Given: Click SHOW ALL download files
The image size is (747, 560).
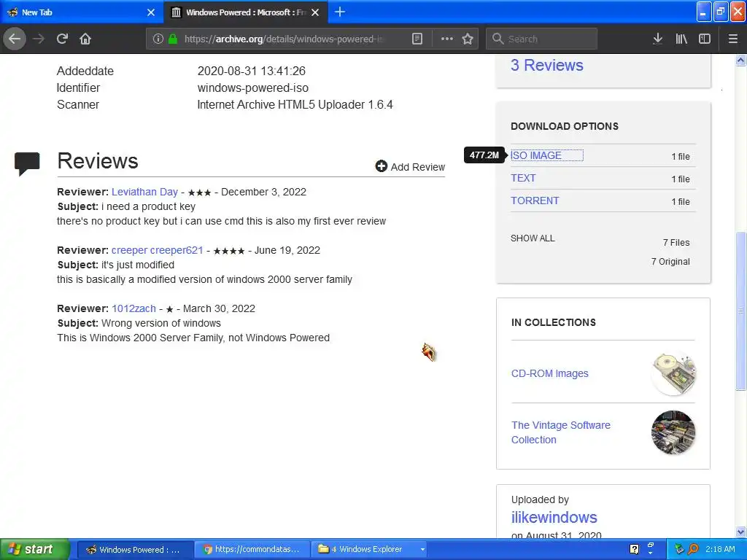Looking at the screenshot, I should point(533,238).
